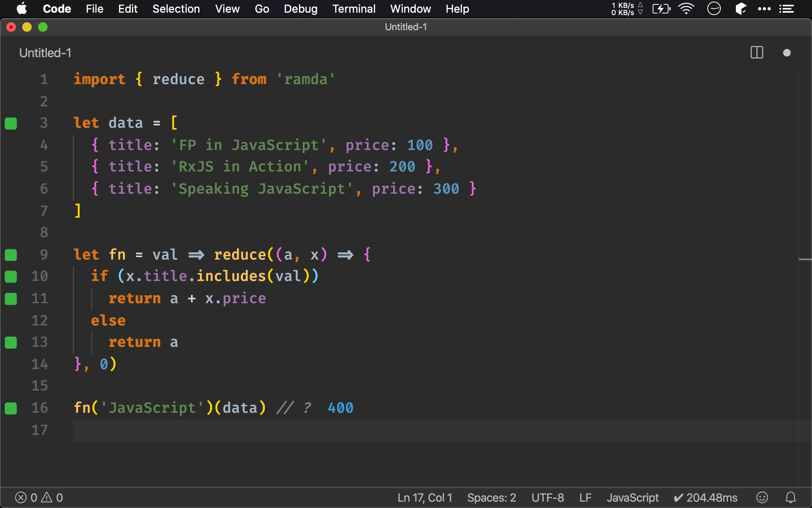
Task: Select language mode JavaScript in status bar
Action: [x=632, y=498]
